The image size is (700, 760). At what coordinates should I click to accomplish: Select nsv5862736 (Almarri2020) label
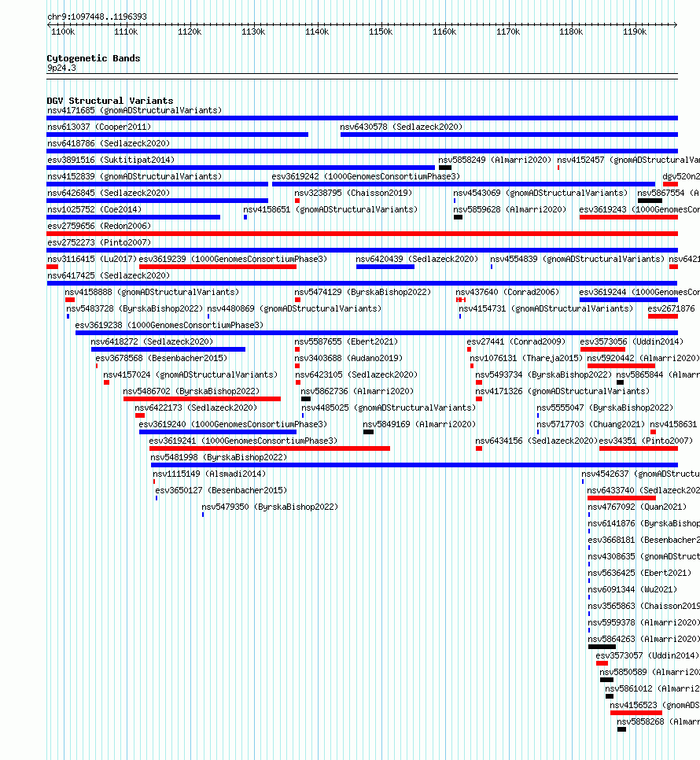pyautogui.click(x=357, y=391)
